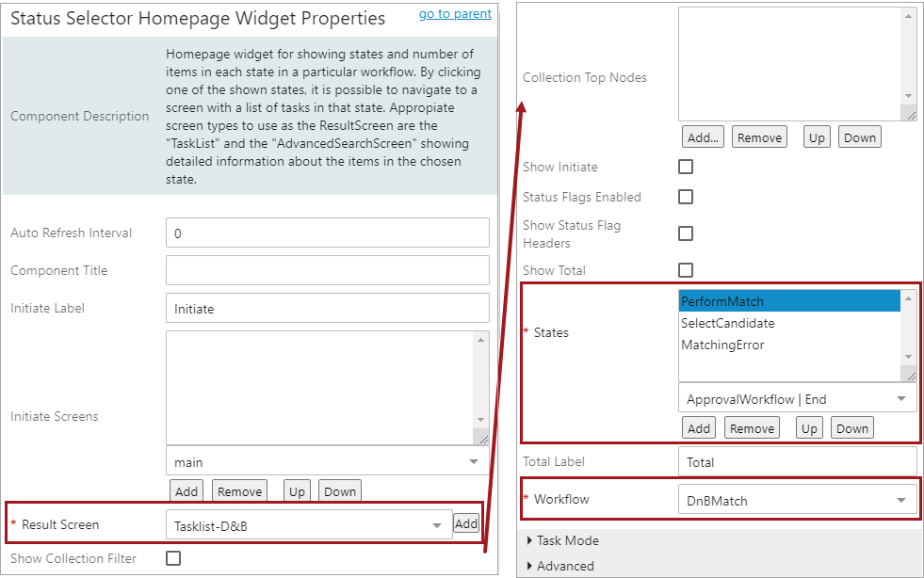
Task: Click the Auto Refresh Interval field
Action: pyautogui.click(x=327, y=233)
